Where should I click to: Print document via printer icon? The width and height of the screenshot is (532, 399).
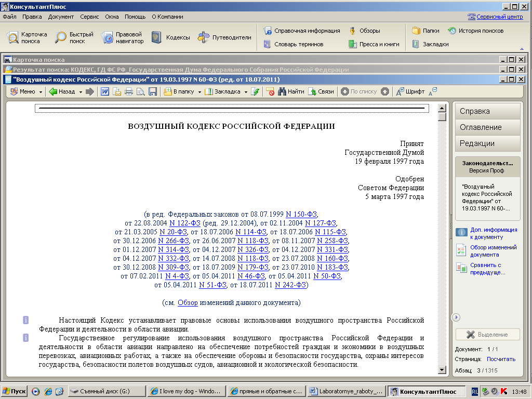pyautogui.click(x=129, y=91)
